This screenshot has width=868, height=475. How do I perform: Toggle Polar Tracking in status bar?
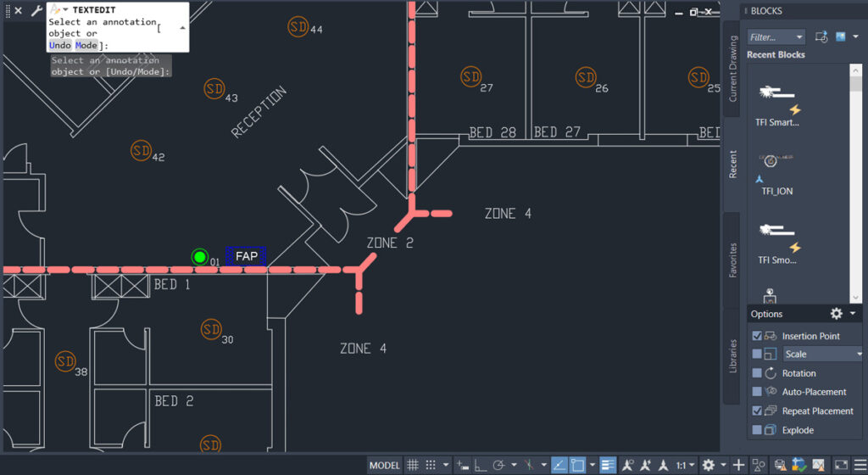tap(498, 465)
